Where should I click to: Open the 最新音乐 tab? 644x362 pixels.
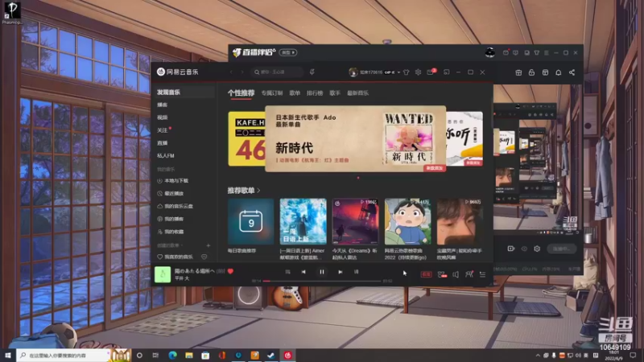(357, 93)
